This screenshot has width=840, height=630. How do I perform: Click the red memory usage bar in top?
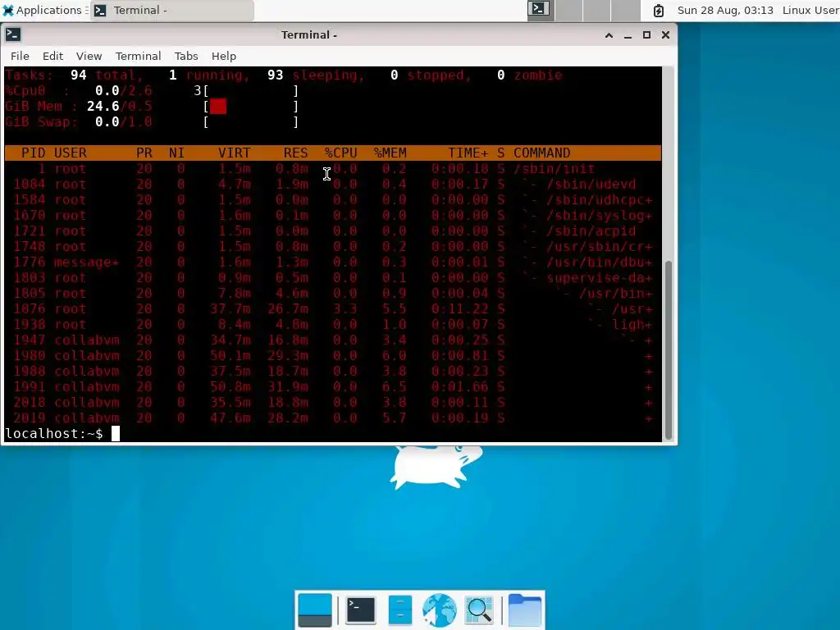tap(218, 107)
